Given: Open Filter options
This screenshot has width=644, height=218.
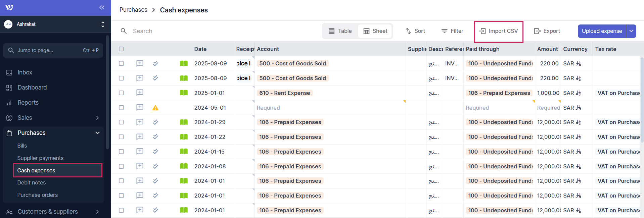Looking at the screenshot, I should [452, 31].
